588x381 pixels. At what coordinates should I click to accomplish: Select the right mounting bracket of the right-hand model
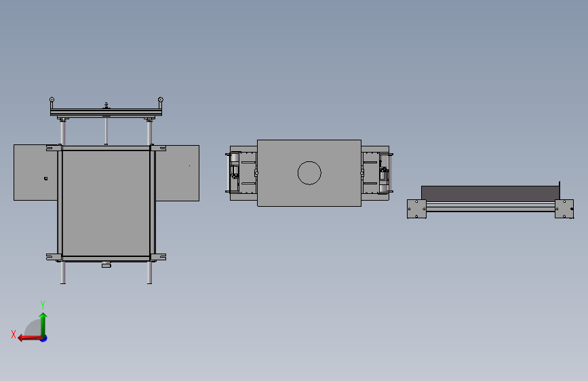pyautogui.click(x=564, y=209)
